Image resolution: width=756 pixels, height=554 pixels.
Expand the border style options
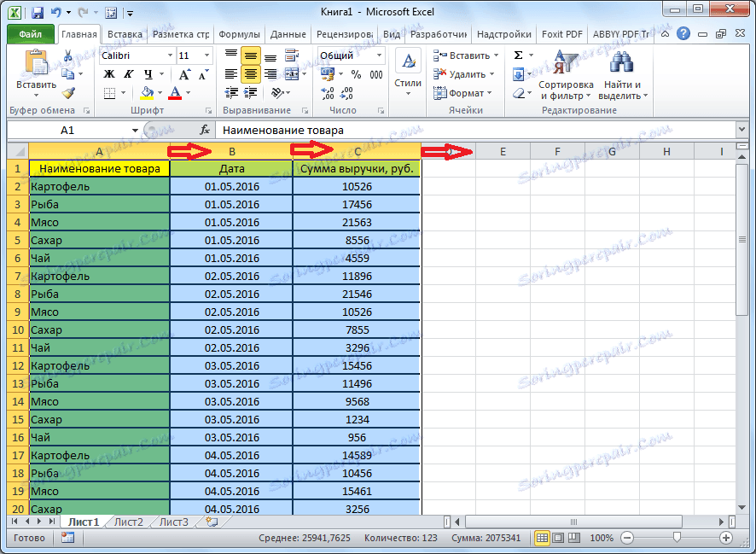(122, 93)
